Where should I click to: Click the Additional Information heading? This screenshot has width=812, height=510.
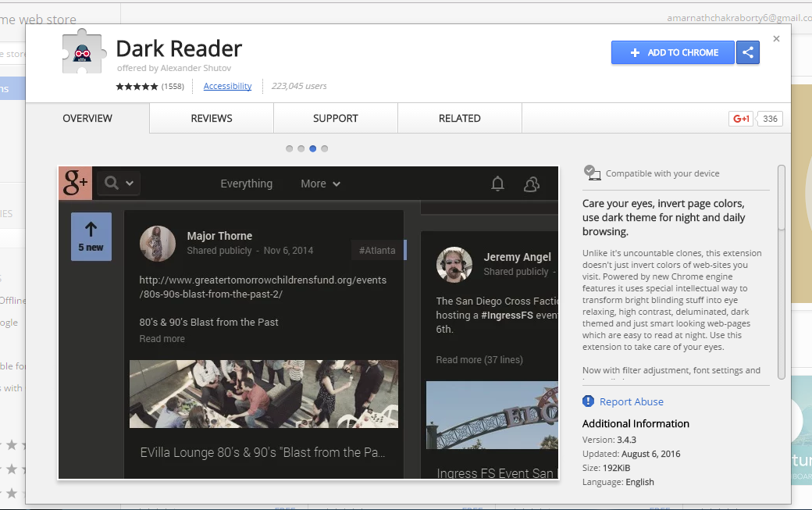(636, 423)
